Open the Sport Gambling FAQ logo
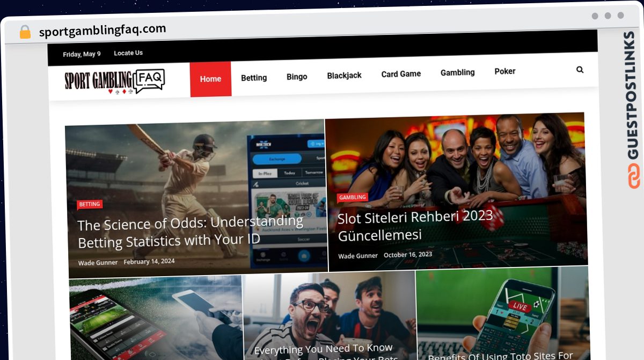The height and width of the screenshot is (360, 644). [114, 81]
